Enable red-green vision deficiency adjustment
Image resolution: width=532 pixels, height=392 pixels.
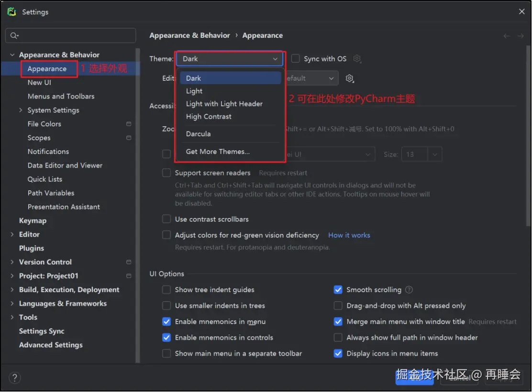166,235
